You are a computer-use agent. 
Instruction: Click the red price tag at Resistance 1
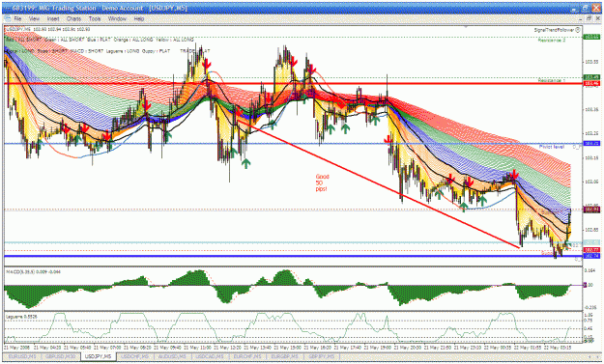pyautogui.click(x=591, y=83)
